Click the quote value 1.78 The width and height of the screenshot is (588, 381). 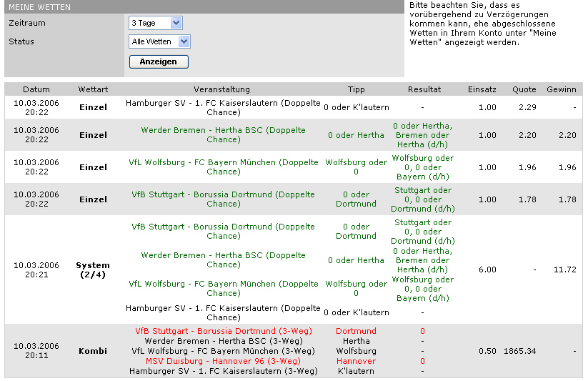(527, 199)
